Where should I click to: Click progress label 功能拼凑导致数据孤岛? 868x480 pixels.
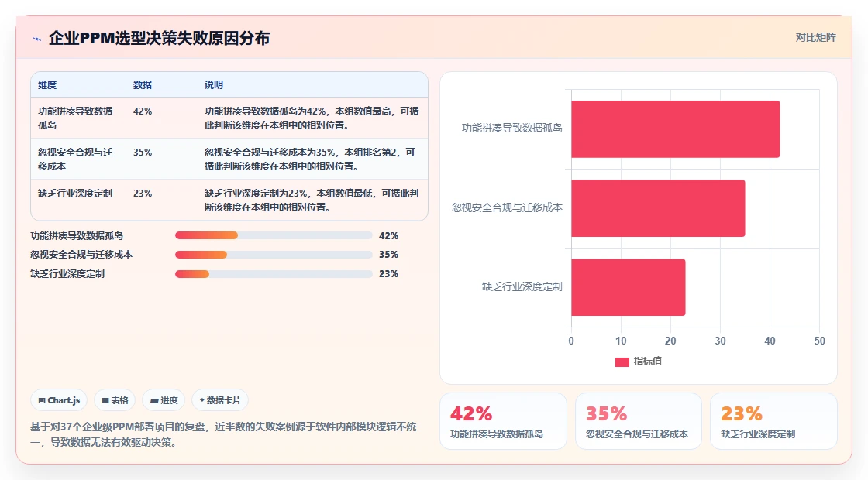coord(77,235)
